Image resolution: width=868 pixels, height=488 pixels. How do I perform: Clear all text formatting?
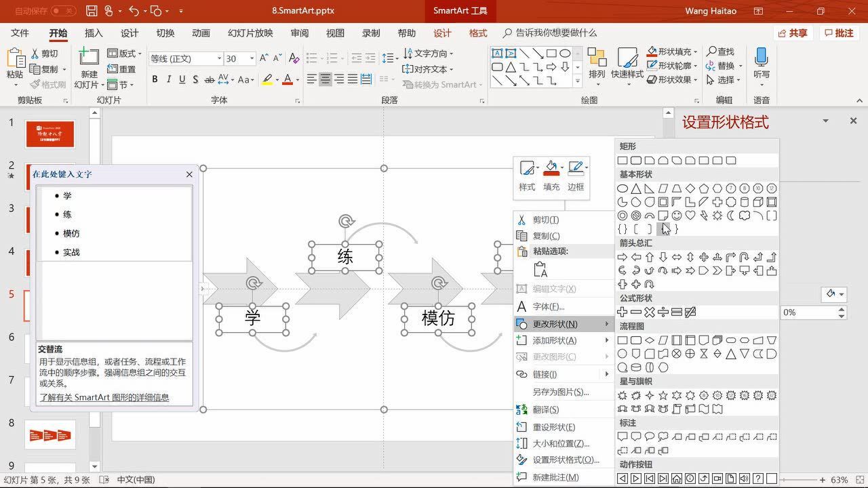[294, 58]
